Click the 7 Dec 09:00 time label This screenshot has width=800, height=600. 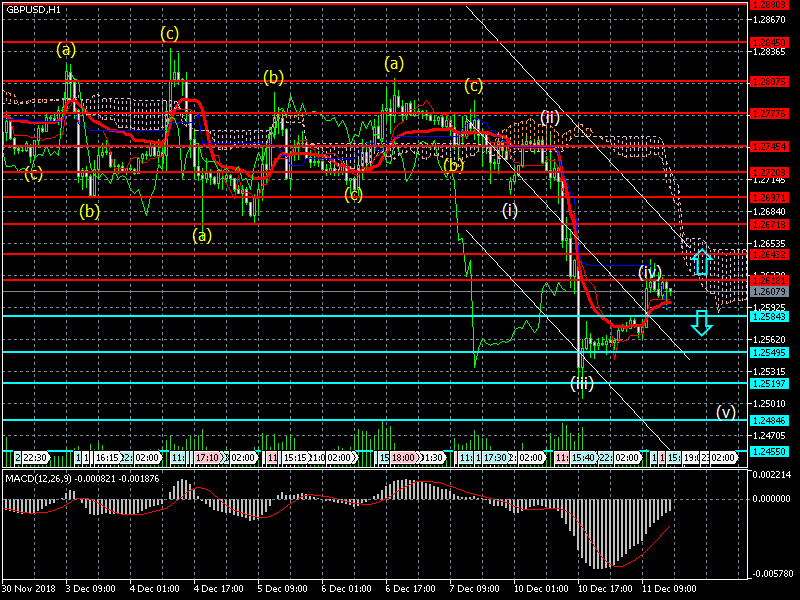pyautogui.click(x=476, y=589)
